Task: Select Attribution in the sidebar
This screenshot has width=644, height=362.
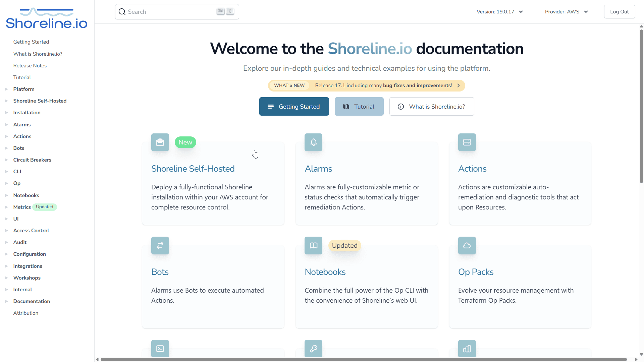Action: click(x=25, y=313)
